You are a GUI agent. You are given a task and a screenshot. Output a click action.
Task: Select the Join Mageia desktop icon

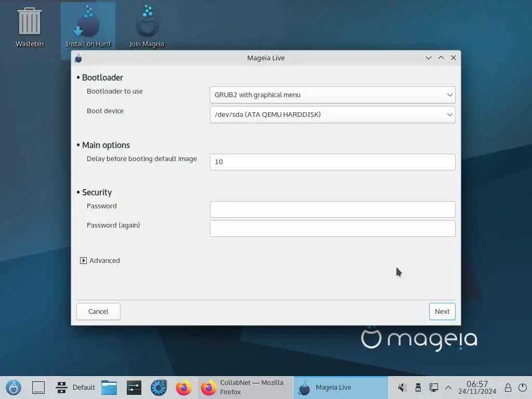(x=147, y=27)
